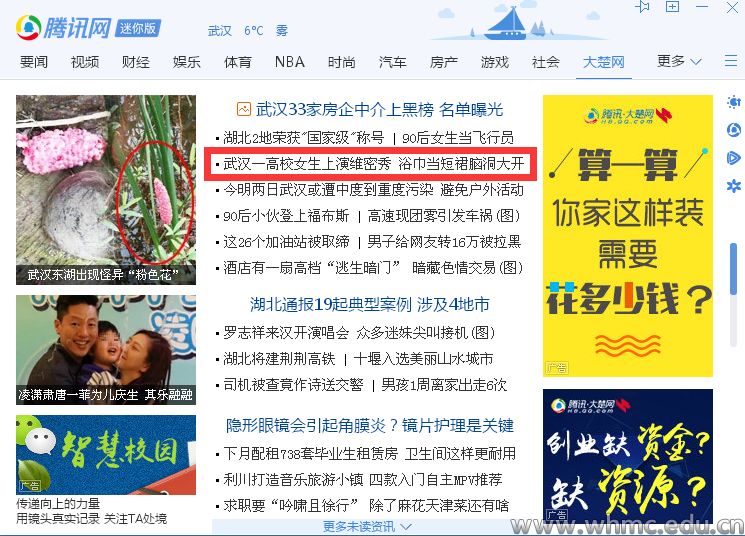
Task: Expand the 更多 dropdown menu
Action: pyautogui.click(x=679, y=61)
